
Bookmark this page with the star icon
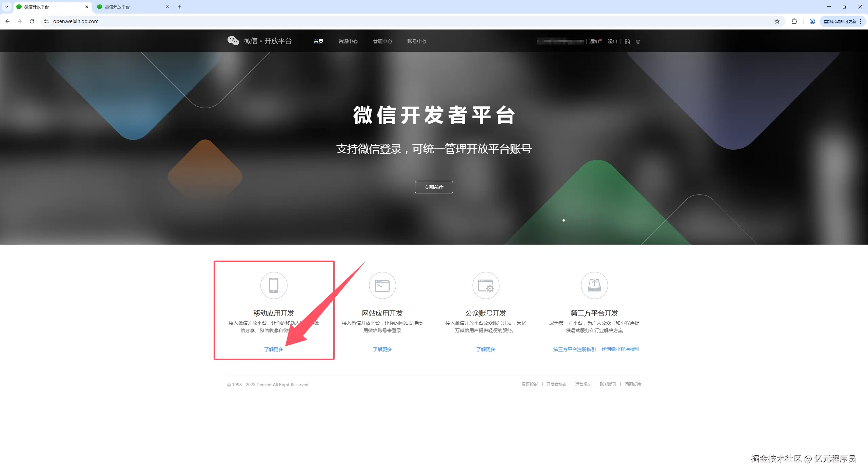[777, 21]
